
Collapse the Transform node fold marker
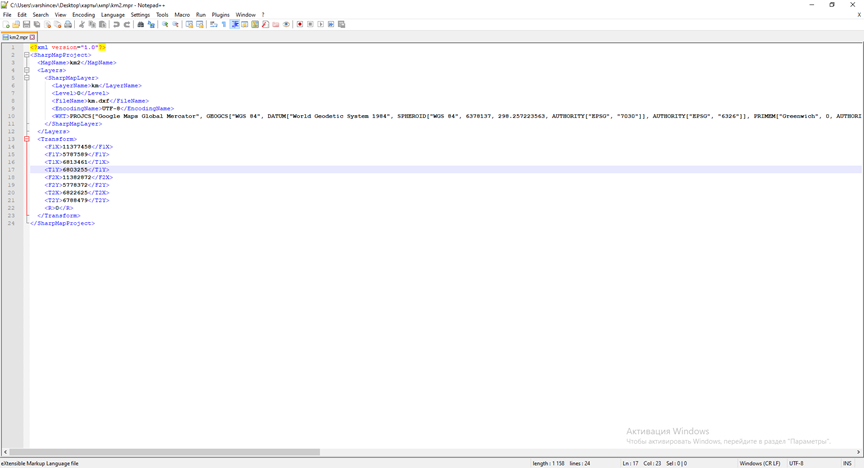coord(27,139)
